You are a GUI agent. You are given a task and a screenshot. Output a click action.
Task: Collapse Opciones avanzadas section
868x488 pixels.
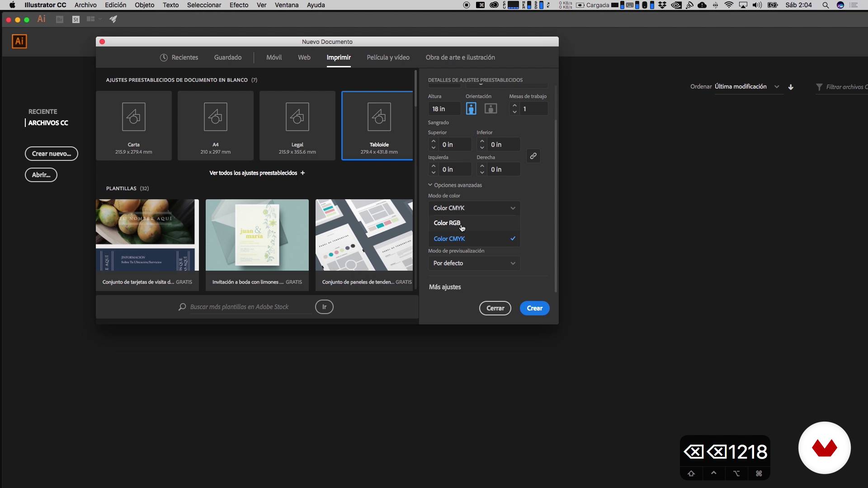coord(455,185)
